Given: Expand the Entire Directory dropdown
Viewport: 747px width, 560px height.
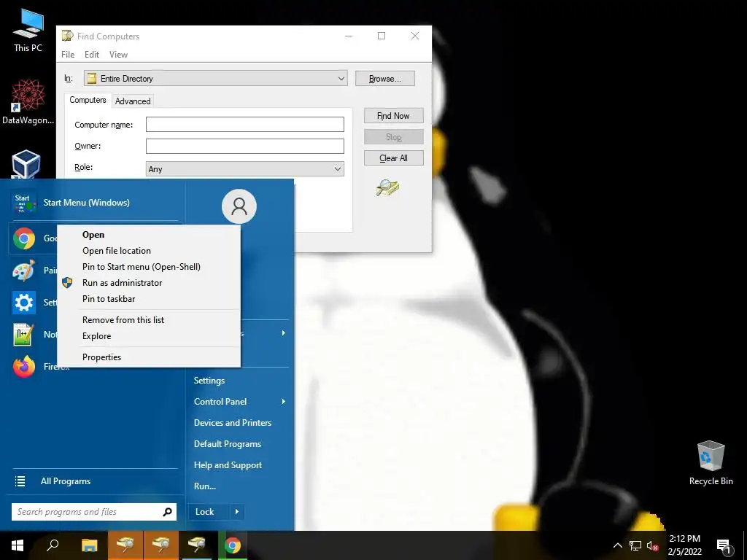Looking at the screenshot, I should tap(341, 79).
